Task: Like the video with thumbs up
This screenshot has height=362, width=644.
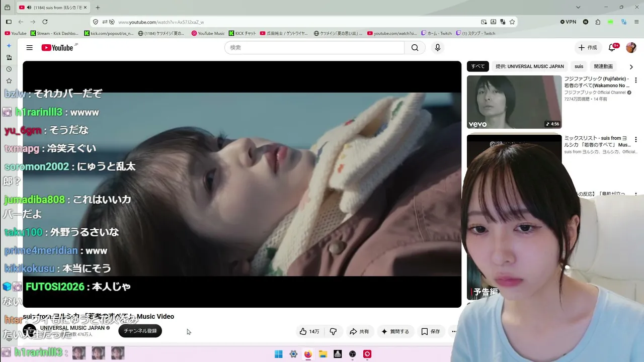Action: coord(309,331)
